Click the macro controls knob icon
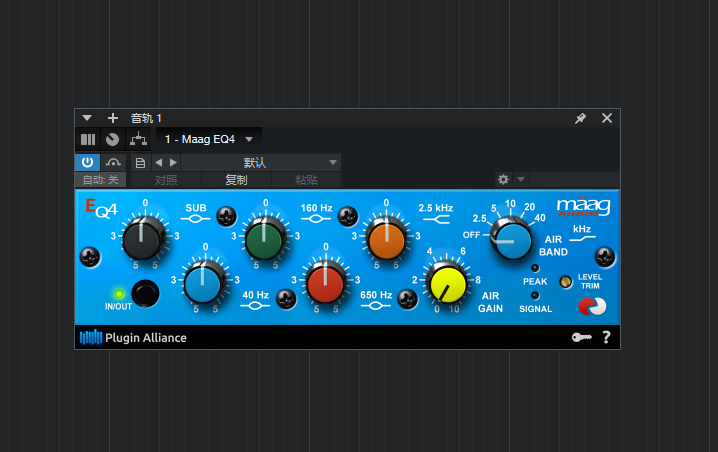Viewport: 718px width, 452px height. point(113,139)
